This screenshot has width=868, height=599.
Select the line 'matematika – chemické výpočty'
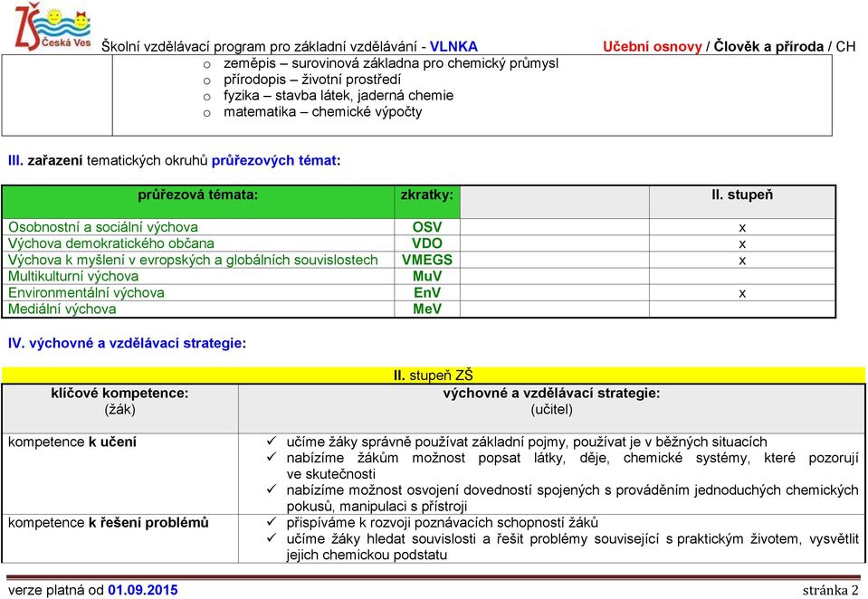(x=323, y=112)
